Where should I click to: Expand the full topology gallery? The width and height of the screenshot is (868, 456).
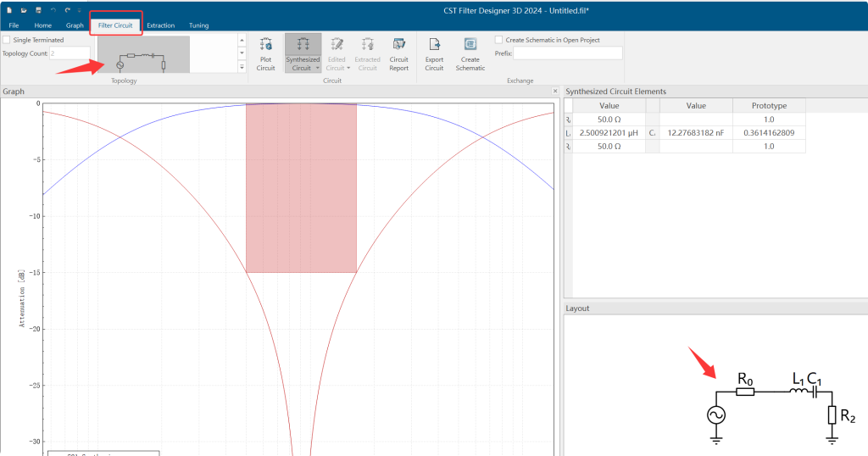[x=242, y=66]
